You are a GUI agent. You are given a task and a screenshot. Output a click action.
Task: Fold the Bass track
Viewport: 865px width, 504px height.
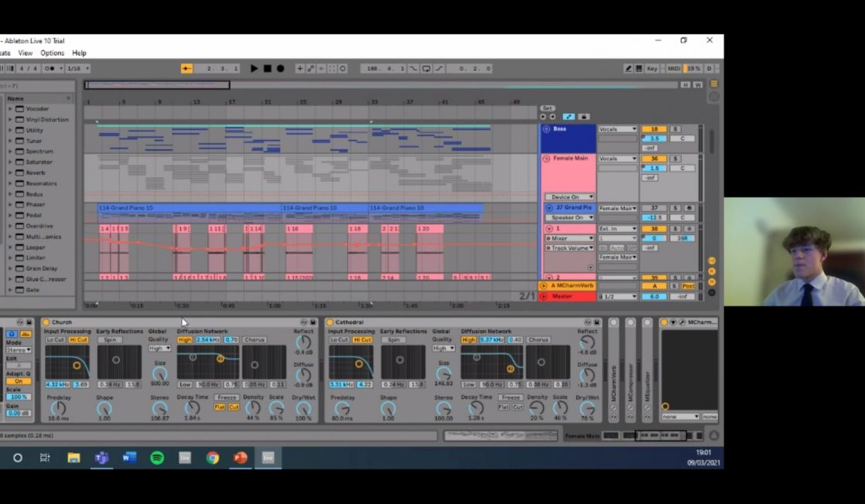pyautogui.click(x=546, y=129)
